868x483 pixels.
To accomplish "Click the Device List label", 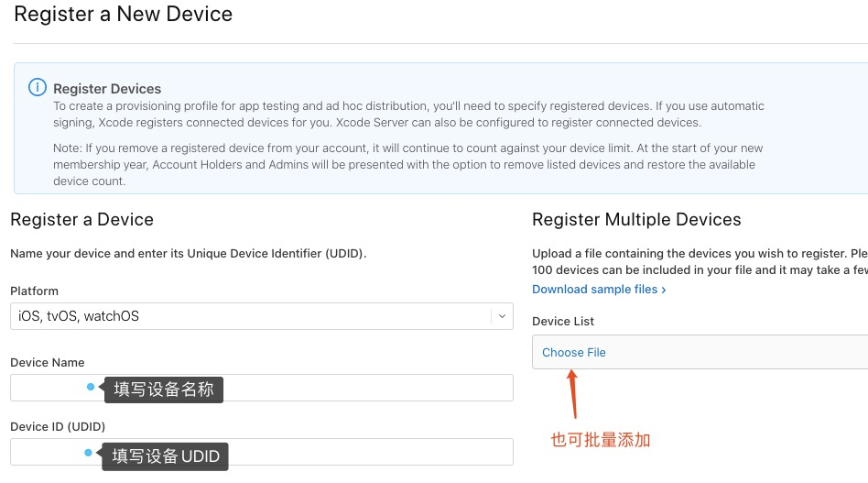I will coord(563,322).
